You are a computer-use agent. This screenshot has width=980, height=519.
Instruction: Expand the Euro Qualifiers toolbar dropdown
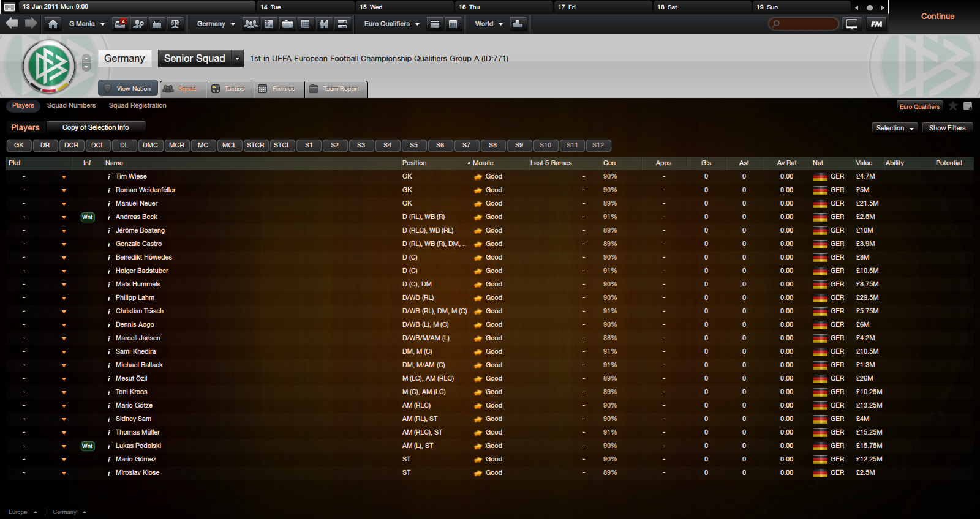(x=391, y=24)
